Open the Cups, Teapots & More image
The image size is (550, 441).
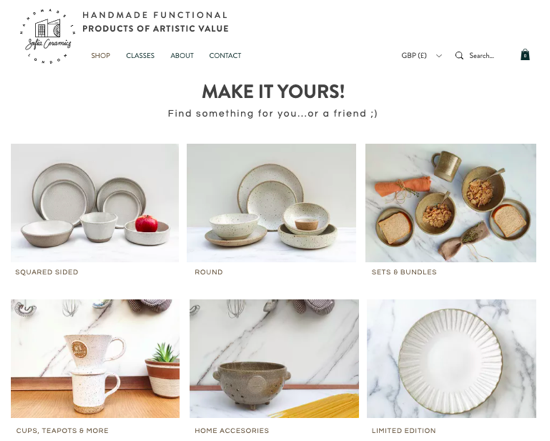tap(95, 358)
